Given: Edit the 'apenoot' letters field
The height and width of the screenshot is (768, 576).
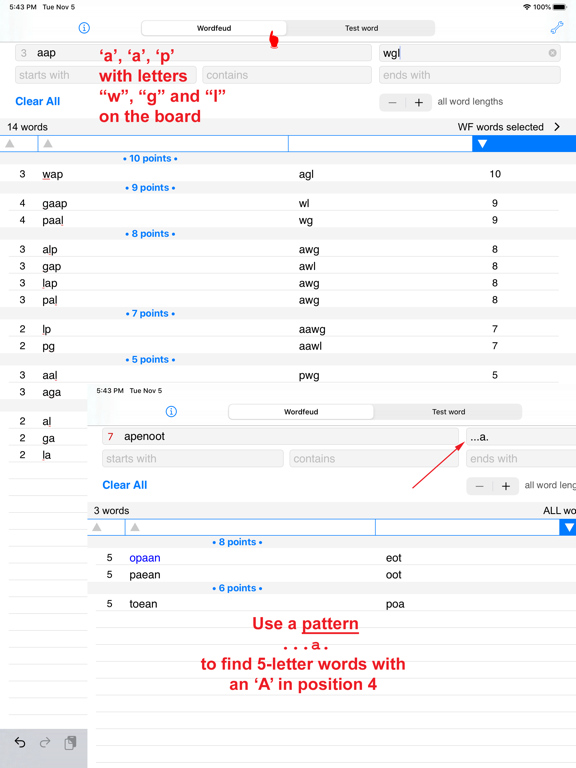Looking at the screenshot, I should click(280, 436).
